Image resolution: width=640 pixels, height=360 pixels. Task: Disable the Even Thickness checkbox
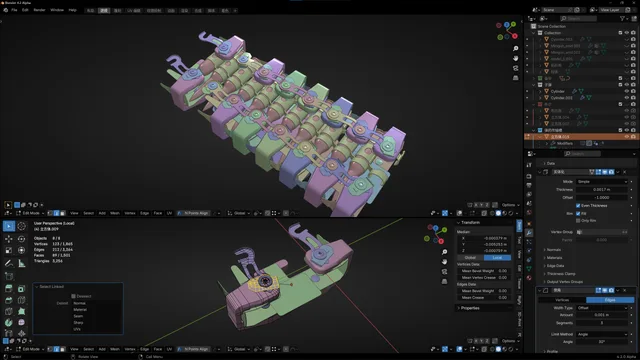tap(578, 206)
